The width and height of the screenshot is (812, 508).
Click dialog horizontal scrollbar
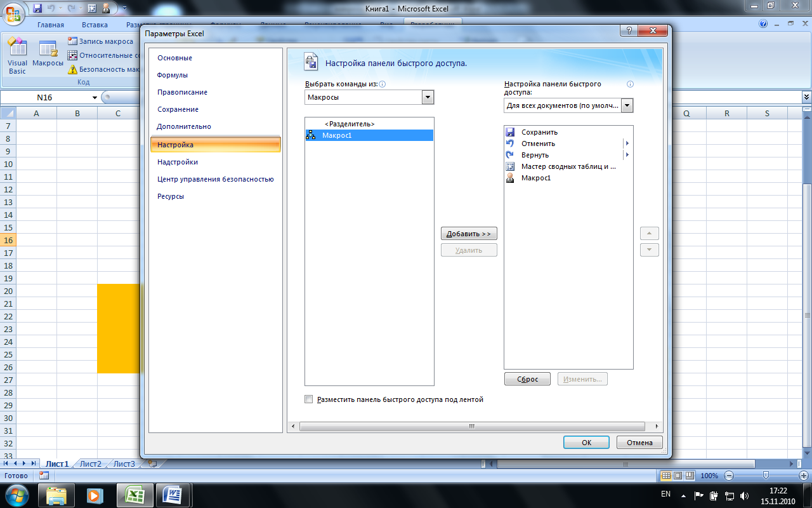tap(473, 427)
